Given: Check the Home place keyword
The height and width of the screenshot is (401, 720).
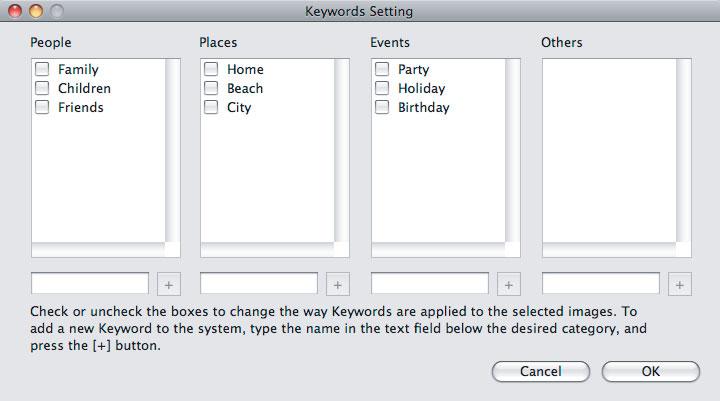Looking at the screenshot, I should [211, 69].
